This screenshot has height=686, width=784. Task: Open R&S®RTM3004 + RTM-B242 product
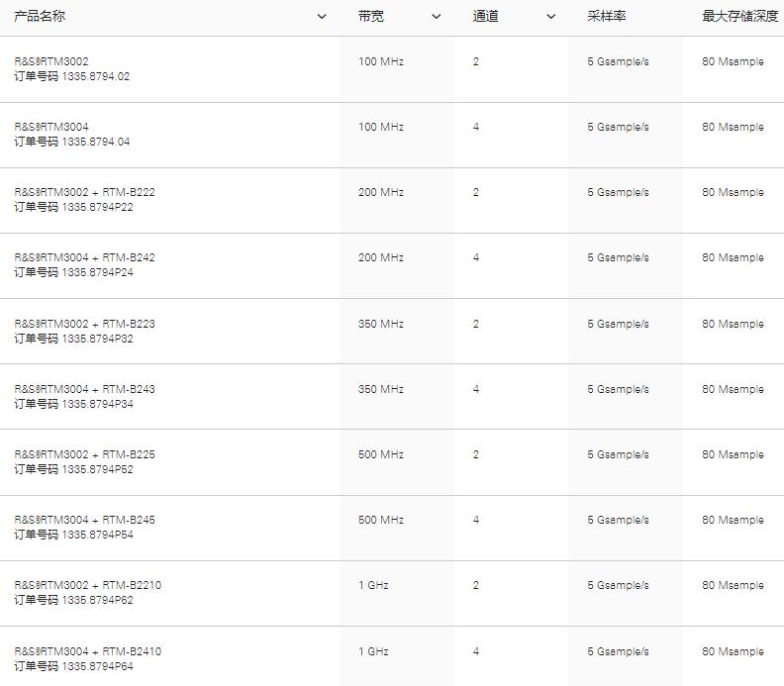pos(84,257)
